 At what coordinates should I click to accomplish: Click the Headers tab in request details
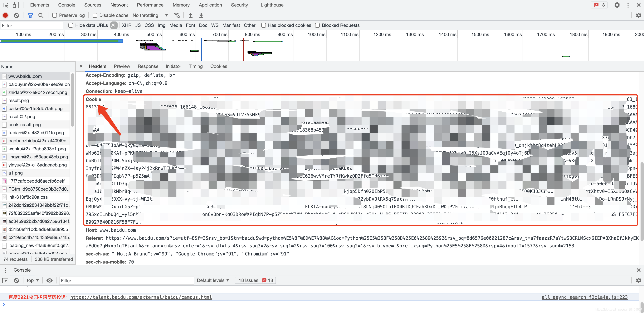97,66
